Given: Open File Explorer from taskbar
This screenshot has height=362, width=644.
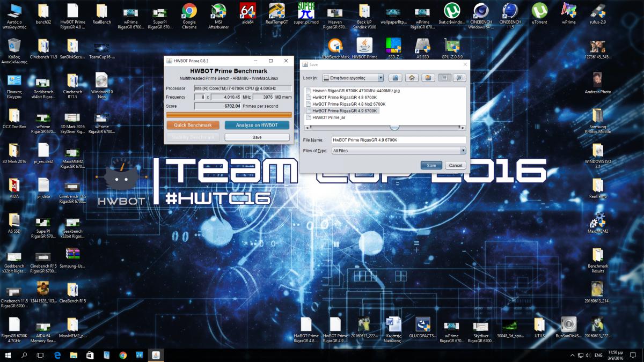Looking at the screenshot, I should pos(74,355).
